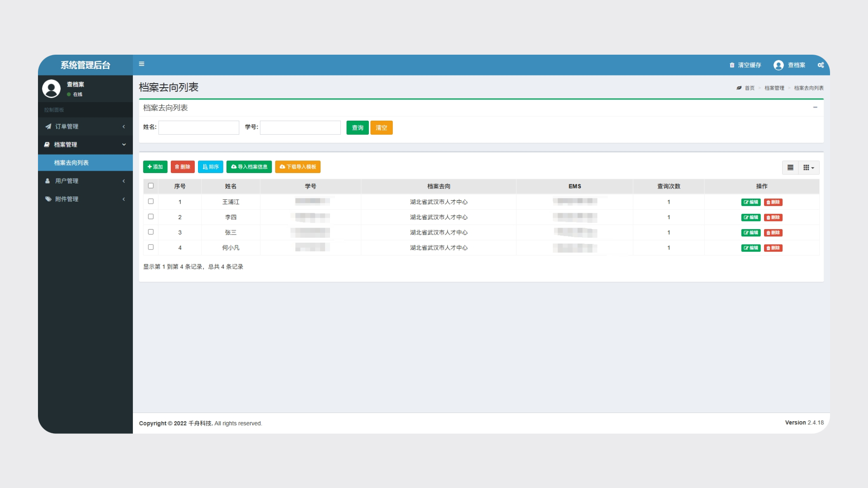
Task: Select the 档案去向列表 submenu item
Action: pos(85,163)
